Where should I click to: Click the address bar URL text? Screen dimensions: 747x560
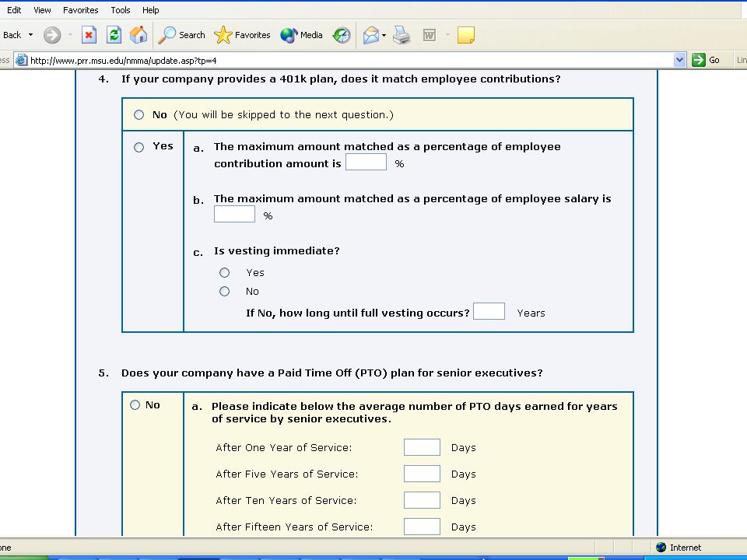[124, 61]
